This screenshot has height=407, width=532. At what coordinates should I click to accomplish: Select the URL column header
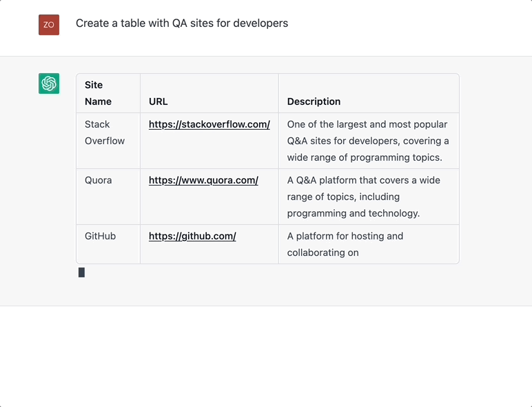point(158,101)
